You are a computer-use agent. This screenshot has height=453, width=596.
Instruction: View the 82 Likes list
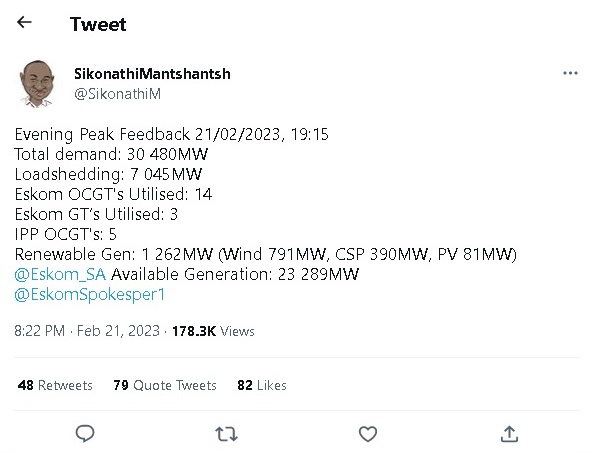pyautogui.click(x=262, y=385)
